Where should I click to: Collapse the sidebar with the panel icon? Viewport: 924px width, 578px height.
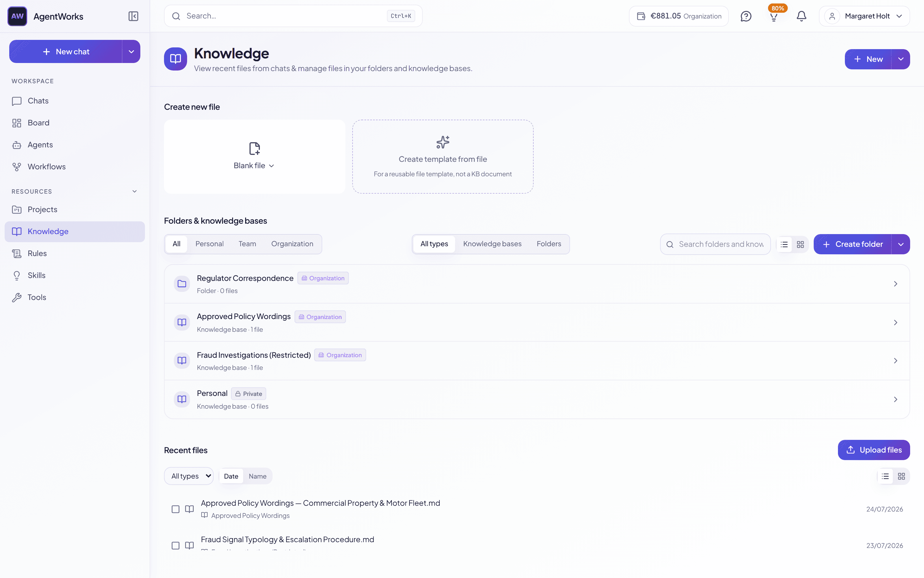coord(133,16)
